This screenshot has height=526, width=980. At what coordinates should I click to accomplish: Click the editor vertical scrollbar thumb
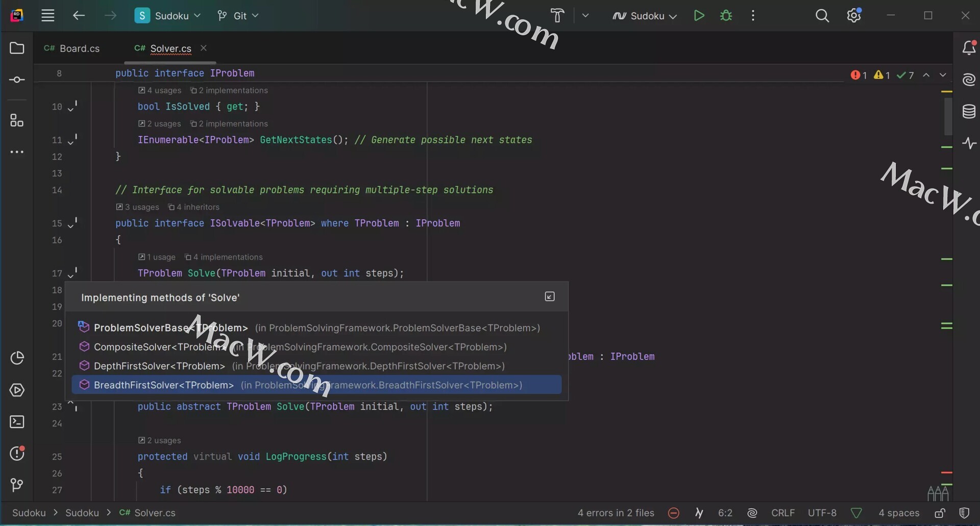(x=947, y=116)
